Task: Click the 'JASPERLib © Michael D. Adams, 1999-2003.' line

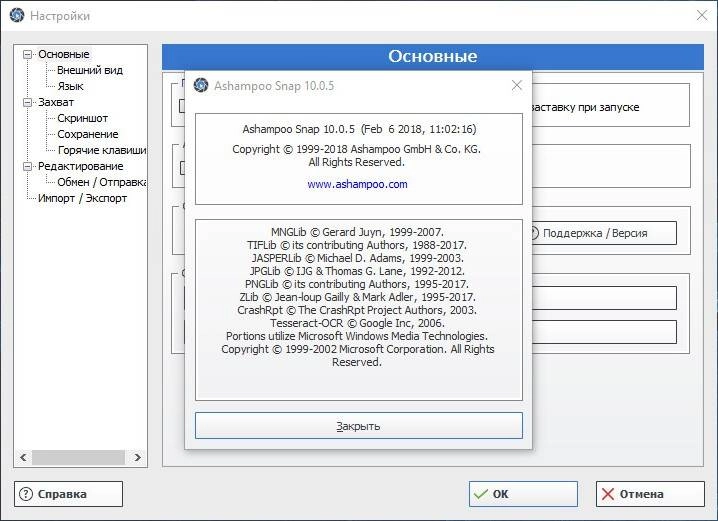Action: click(x=357, y=258)
